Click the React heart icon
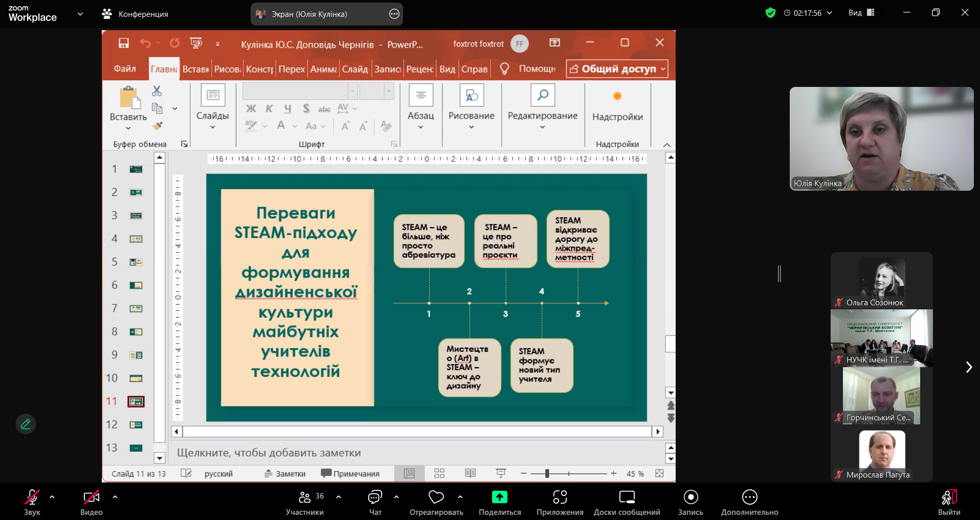 coord(436,498)
